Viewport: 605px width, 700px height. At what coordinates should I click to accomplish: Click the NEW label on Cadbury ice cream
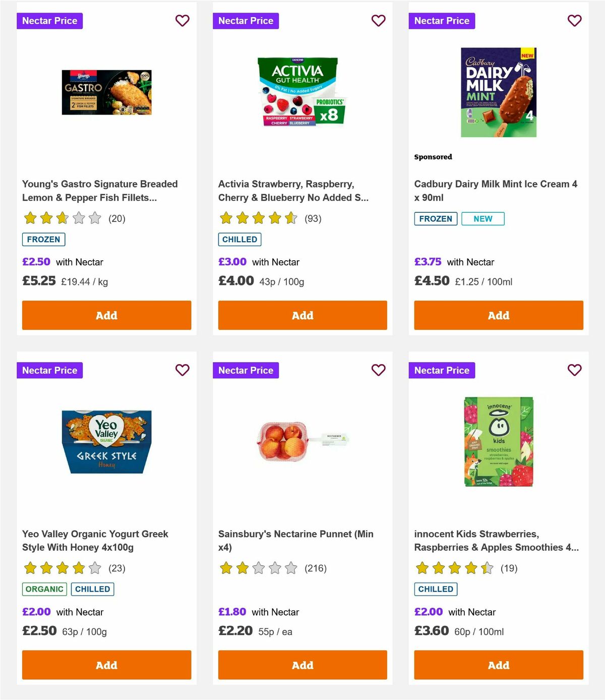[482, 218]
